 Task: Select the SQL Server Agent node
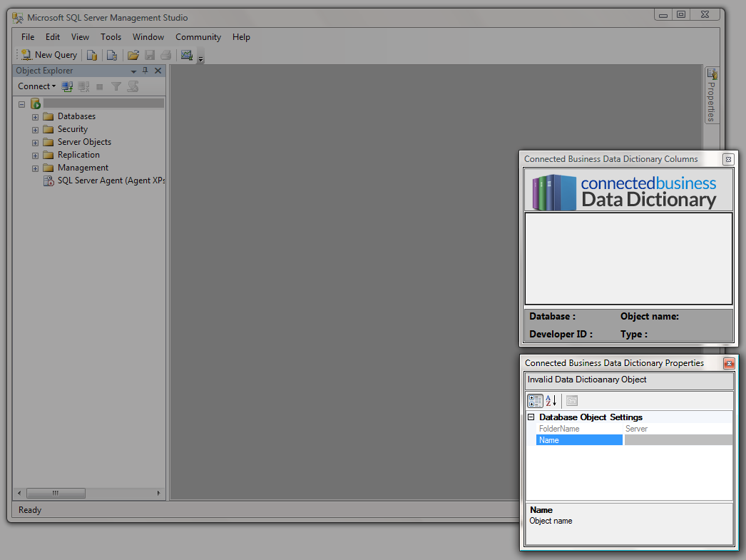tap(111, 180)
